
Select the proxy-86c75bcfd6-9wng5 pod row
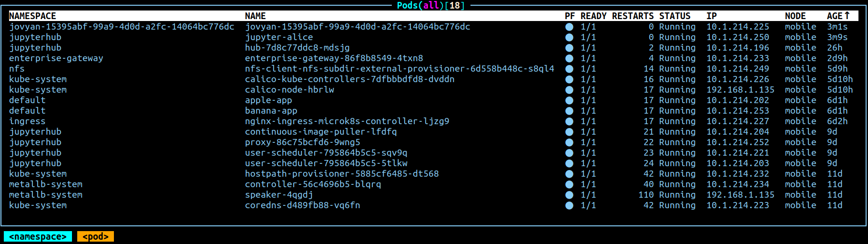[303, 142]
